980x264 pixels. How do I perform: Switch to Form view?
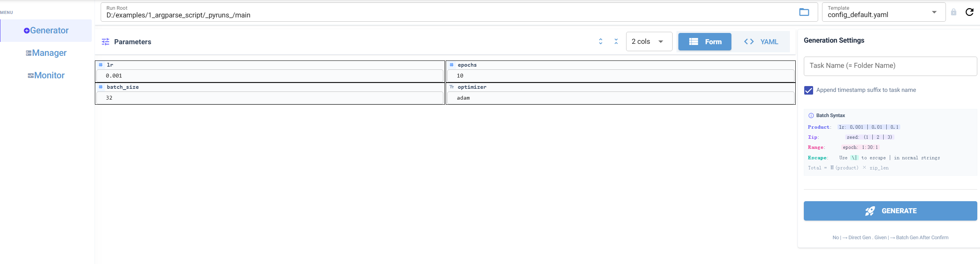pyautogui.click(x=705, y=42)
